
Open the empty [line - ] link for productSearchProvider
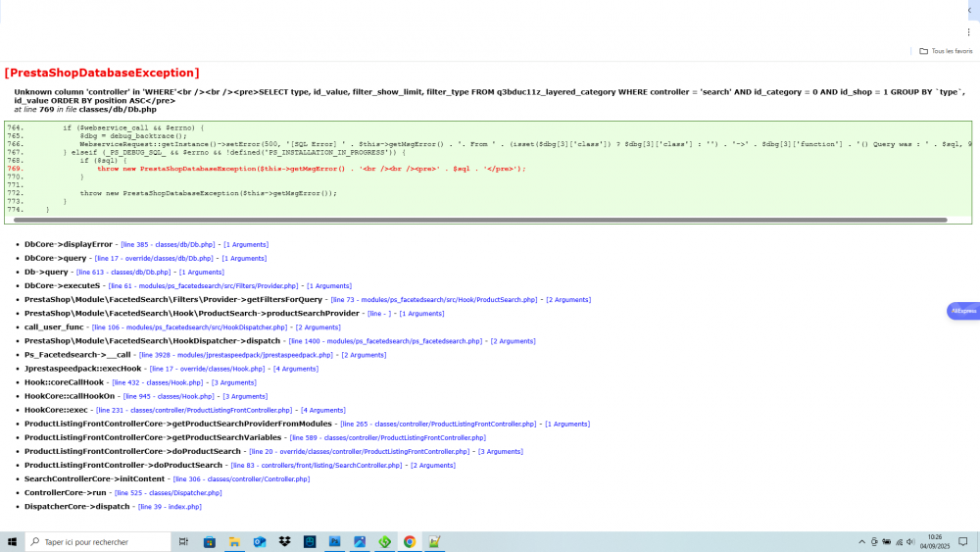point(379,313)
